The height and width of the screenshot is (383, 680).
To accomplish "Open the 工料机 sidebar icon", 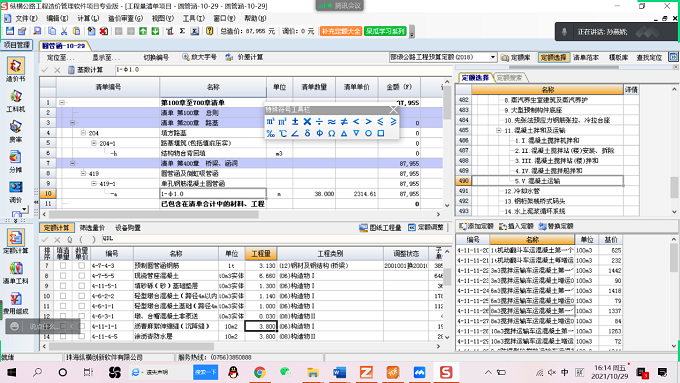I will (x=16, y=101).
